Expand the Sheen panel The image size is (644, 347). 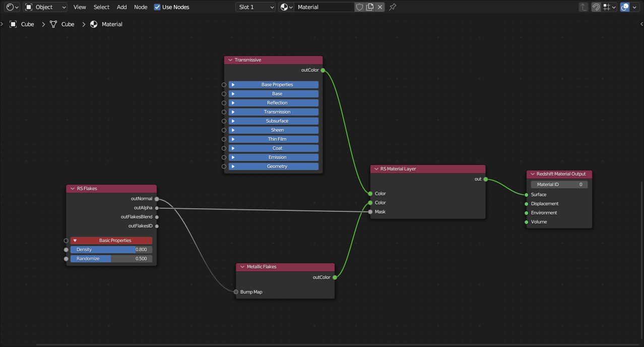[274, 130]
